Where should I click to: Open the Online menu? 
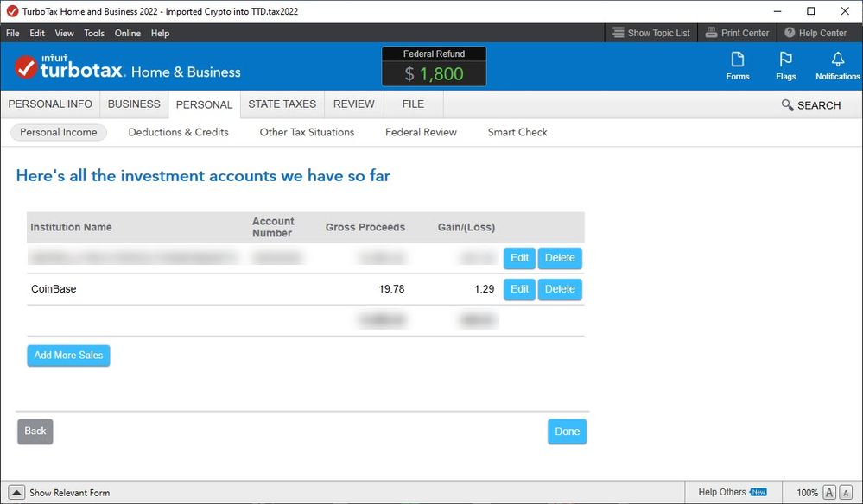pyautogui.click(x=127, y=33)
